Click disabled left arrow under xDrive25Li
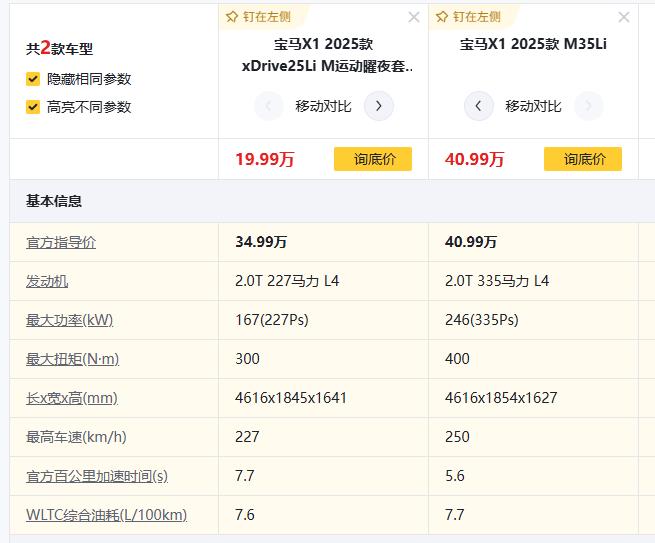The height and width of the screenshot is (543, 655). click(x=269, y=106)
